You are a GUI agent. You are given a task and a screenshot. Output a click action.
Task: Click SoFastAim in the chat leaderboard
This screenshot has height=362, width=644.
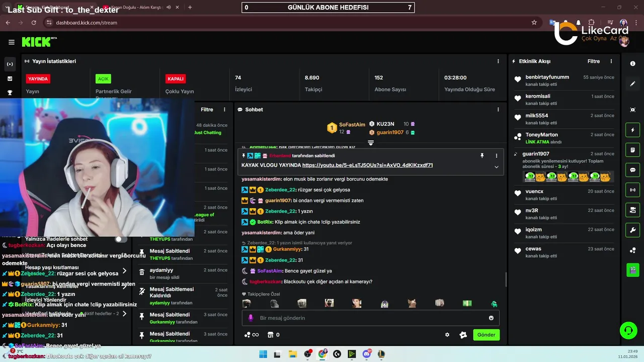click(x=352, y=125)
